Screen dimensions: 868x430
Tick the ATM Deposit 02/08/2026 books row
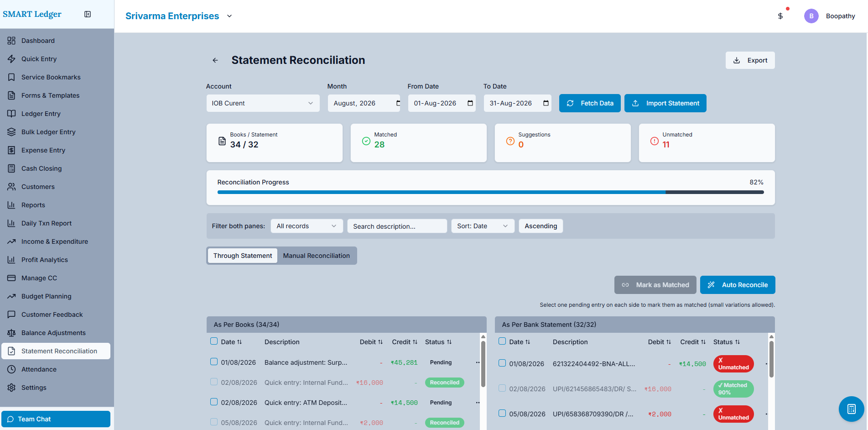pos(214,402)
